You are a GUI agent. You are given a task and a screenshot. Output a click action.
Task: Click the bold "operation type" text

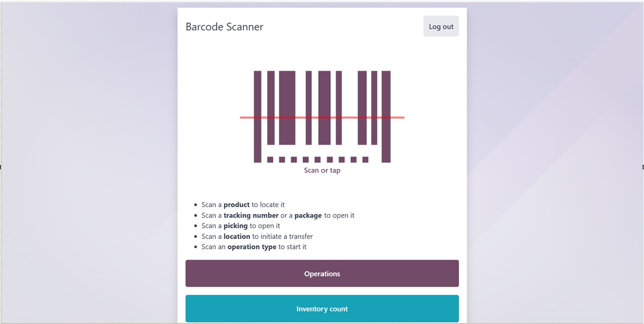pyautogui.click(x=252, y=247)
